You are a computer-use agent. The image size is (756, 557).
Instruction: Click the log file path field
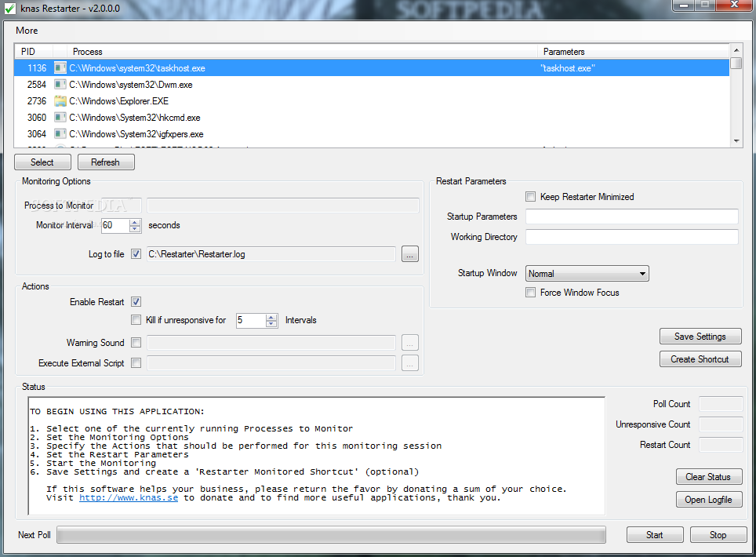271,253
